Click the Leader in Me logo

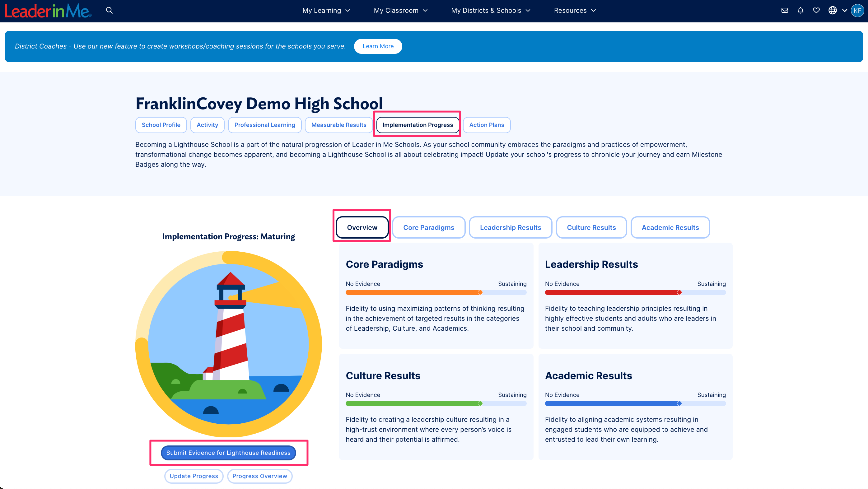tap(48, 11)
